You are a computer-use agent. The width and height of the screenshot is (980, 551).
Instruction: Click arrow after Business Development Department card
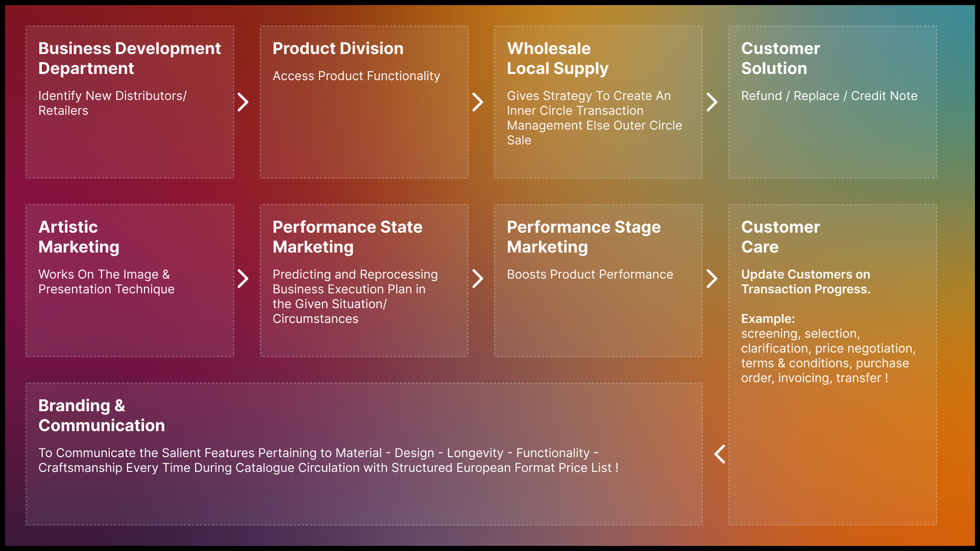243,102
